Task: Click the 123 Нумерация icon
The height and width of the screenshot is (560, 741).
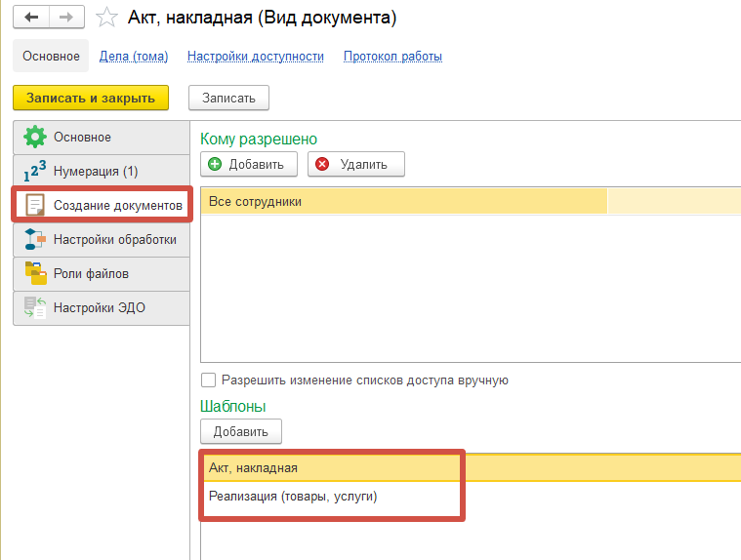Action: (35, 171)
